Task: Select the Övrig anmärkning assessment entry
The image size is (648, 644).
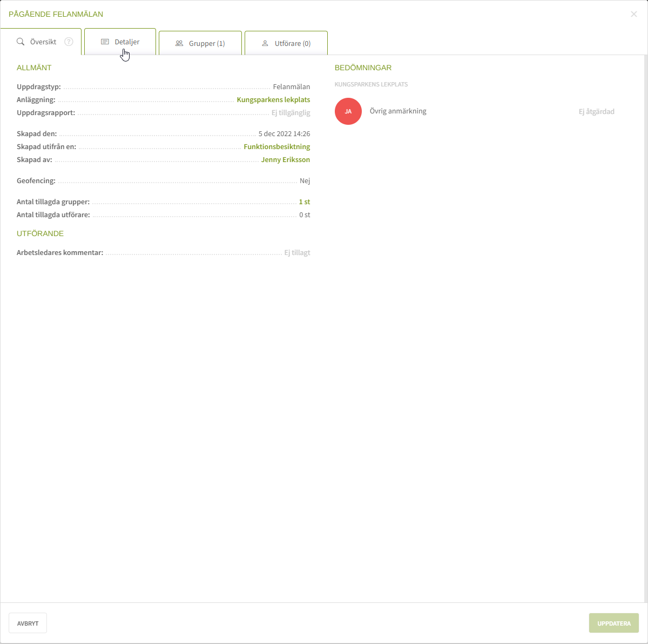Action: coord(398,111)
